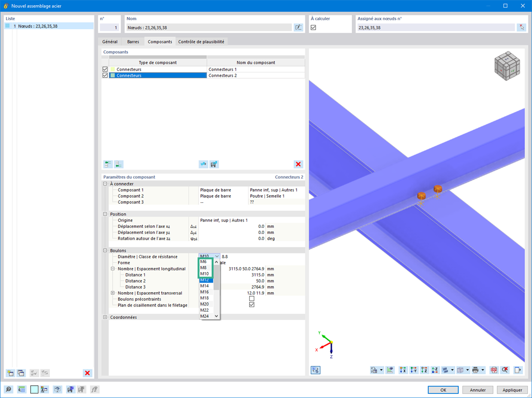Click the light cyan color square
This screenshot has width=532, height=398.
[x=34, y=389]
